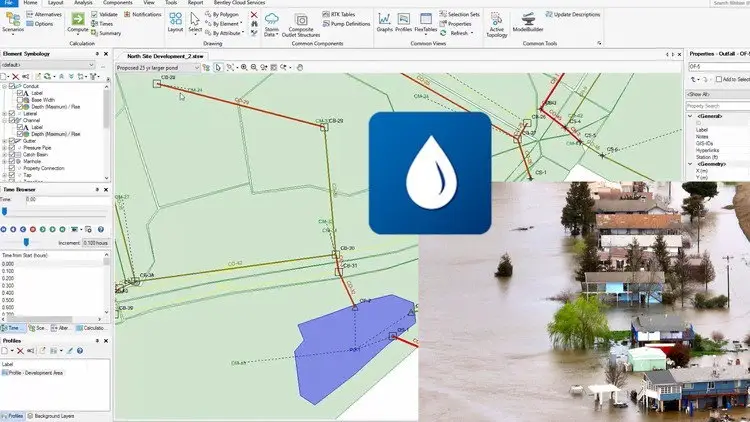750x422 pixels.
Task: Click the Zoom In icon in drawing toolbar
Action: [x=244, y=67]
